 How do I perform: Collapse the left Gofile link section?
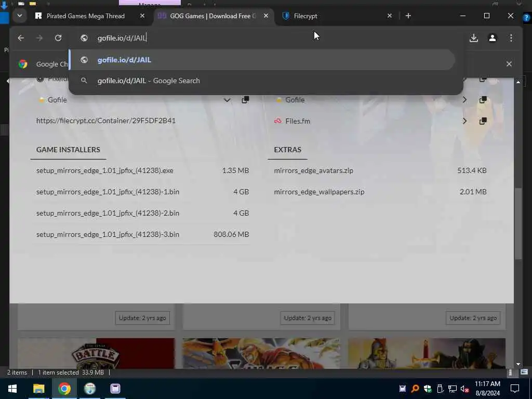pyautogui.click(x=227, y=100)
